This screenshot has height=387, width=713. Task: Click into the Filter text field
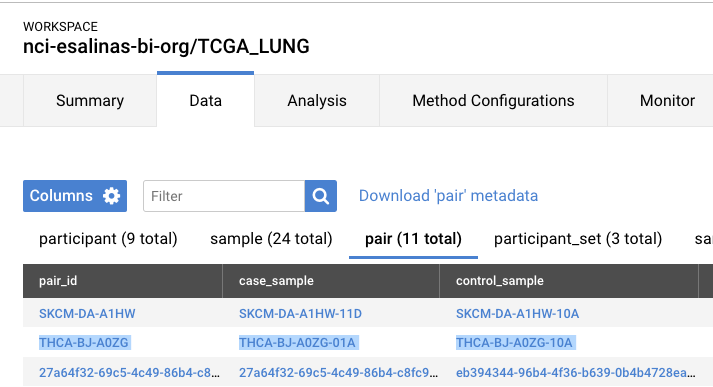pos(224,196)
